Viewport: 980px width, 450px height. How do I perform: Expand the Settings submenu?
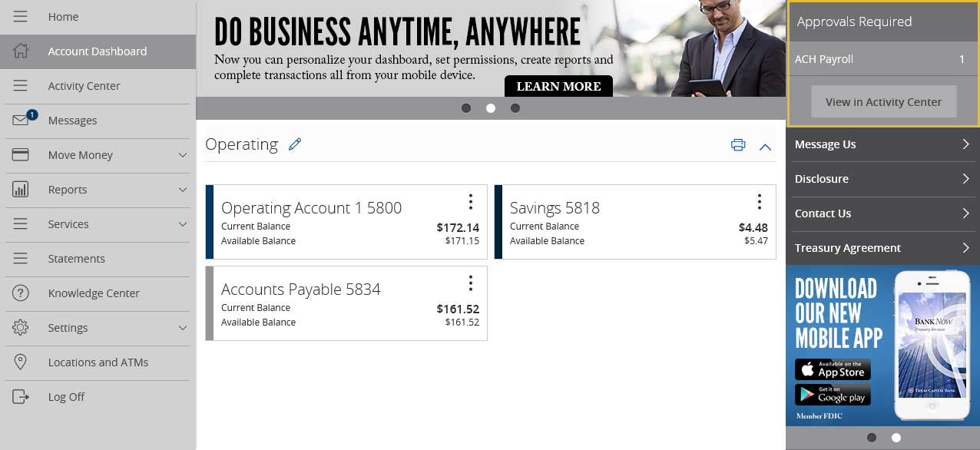point(97,328)
